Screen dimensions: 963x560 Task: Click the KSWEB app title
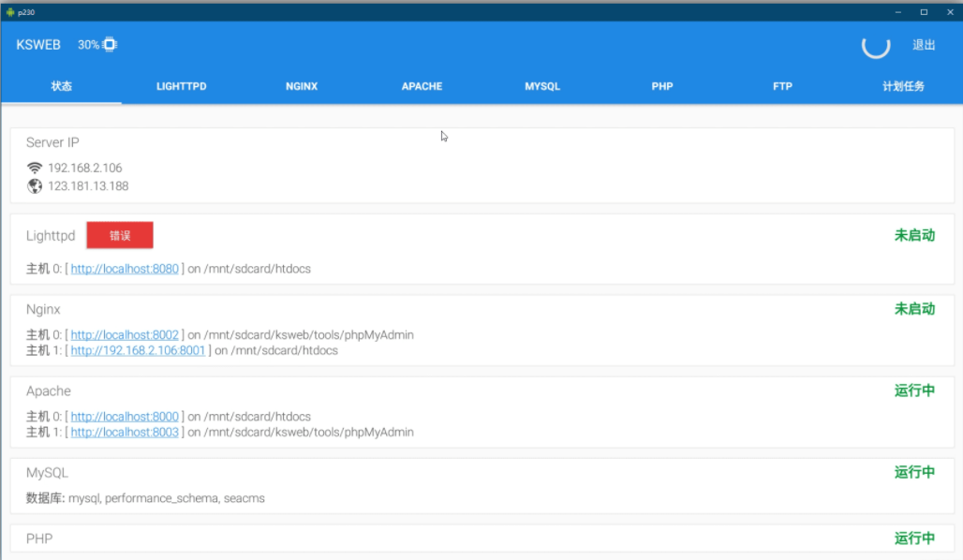point(38,45)
